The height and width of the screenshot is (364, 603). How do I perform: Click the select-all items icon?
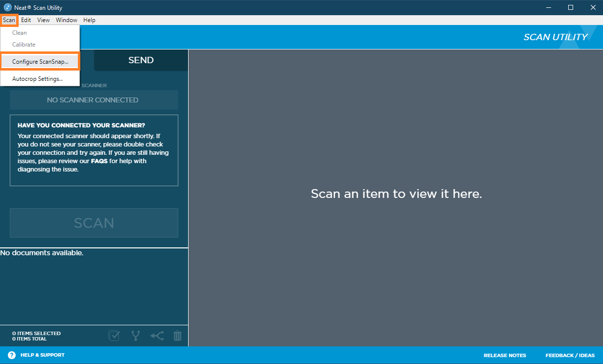click(x=114, y=336)
